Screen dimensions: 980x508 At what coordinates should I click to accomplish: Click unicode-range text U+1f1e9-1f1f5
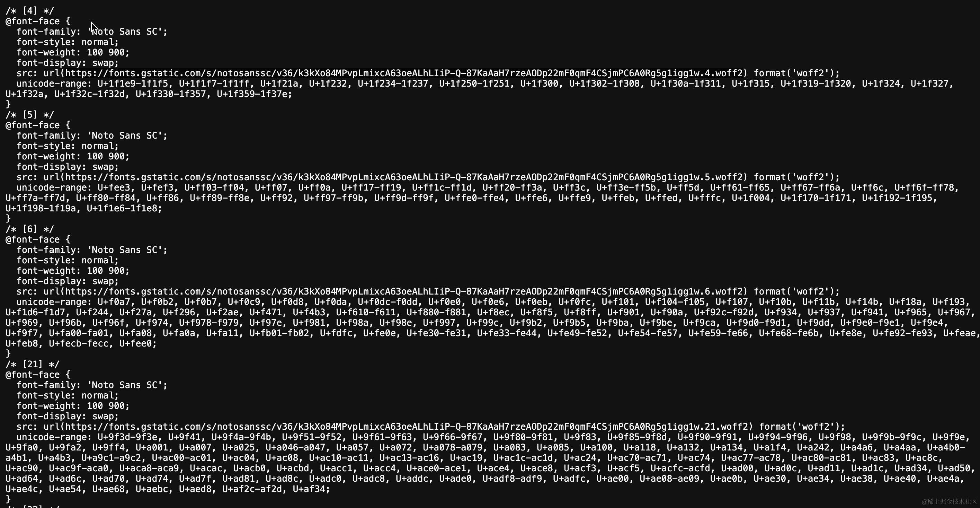pyautogui.click(x=132, y=84)
